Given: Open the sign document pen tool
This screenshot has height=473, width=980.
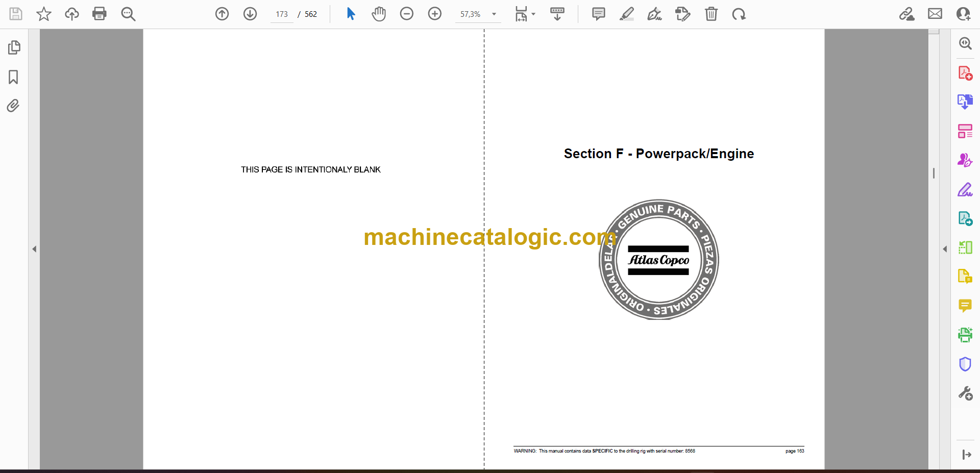Looking at the screenshot, I should [x=655, y=14].
